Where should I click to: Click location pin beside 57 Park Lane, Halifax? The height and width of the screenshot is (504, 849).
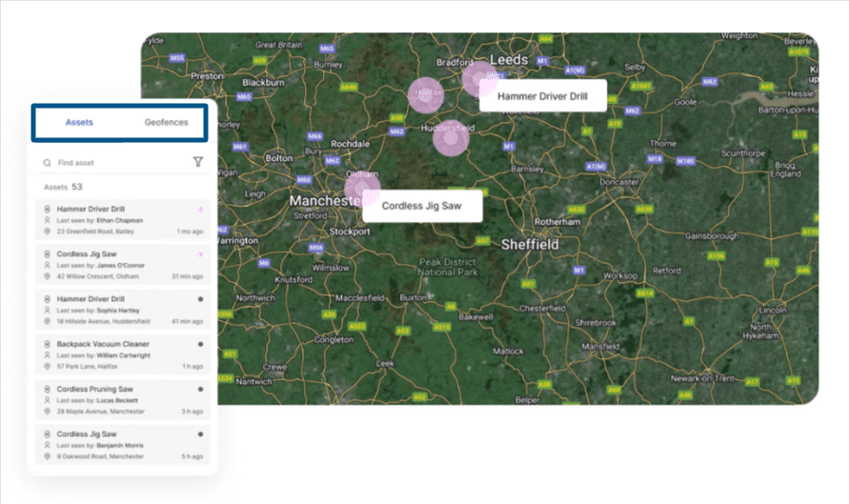[x=47, y=366]
